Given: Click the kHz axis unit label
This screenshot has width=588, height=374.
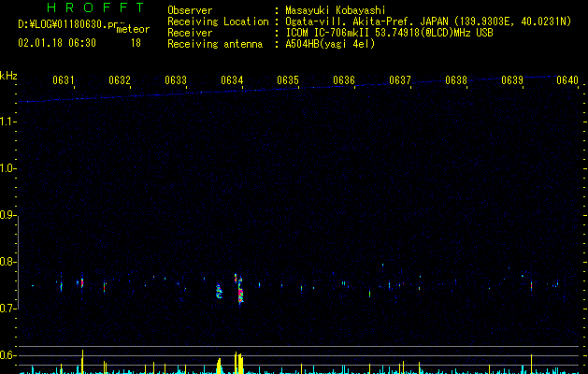Looking at the screenshot, I should click(8, 76).
